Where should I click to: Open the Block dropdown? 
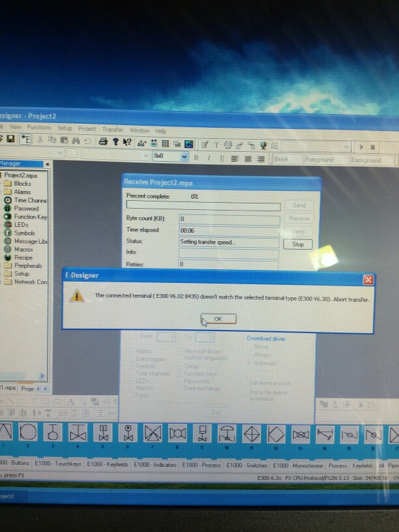[x=287, y=159]
